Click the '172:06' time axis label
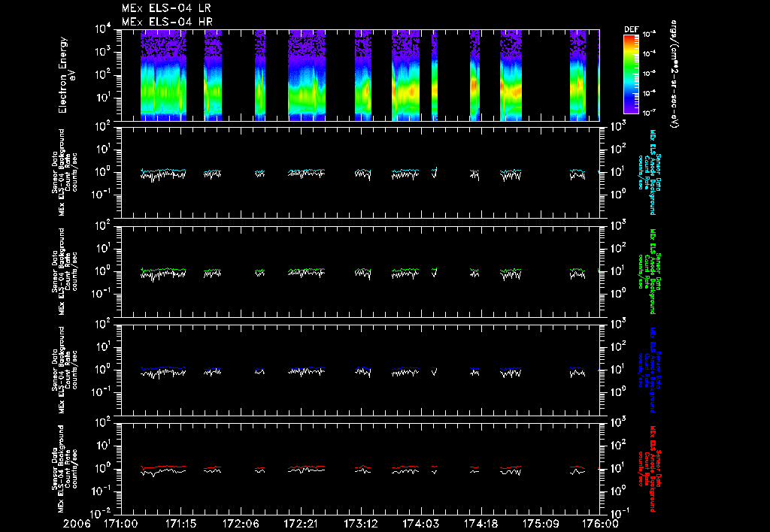Screen dimensions: 770x532 [241, 524]
